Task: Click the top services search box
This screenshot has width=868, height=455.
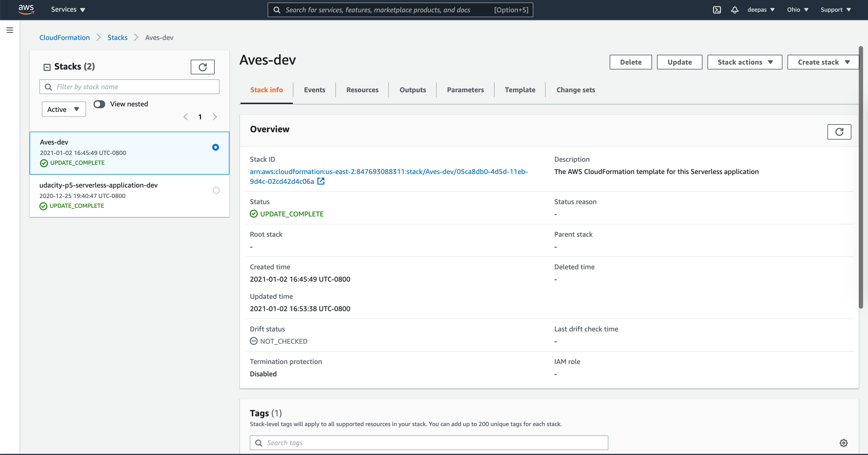Action: tap(400, 10)
